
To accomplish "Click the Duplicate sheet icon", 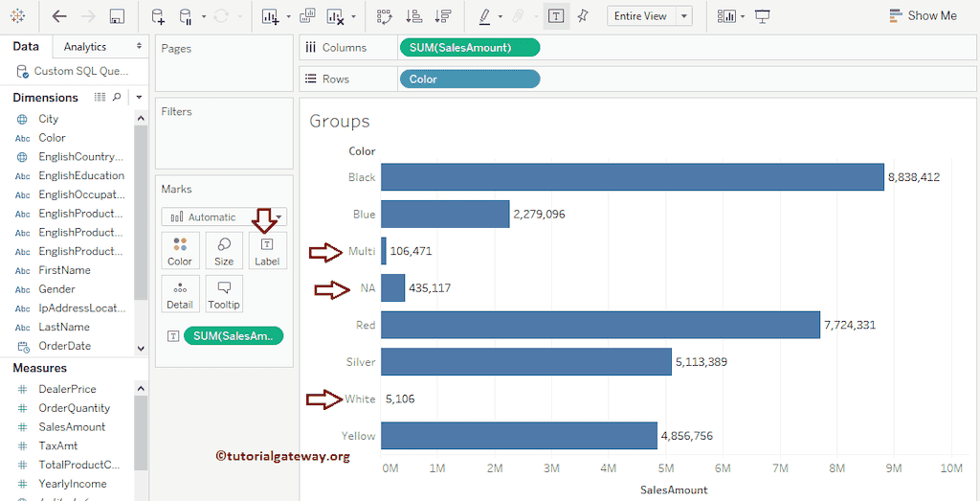I will click(x=307, y=16).
